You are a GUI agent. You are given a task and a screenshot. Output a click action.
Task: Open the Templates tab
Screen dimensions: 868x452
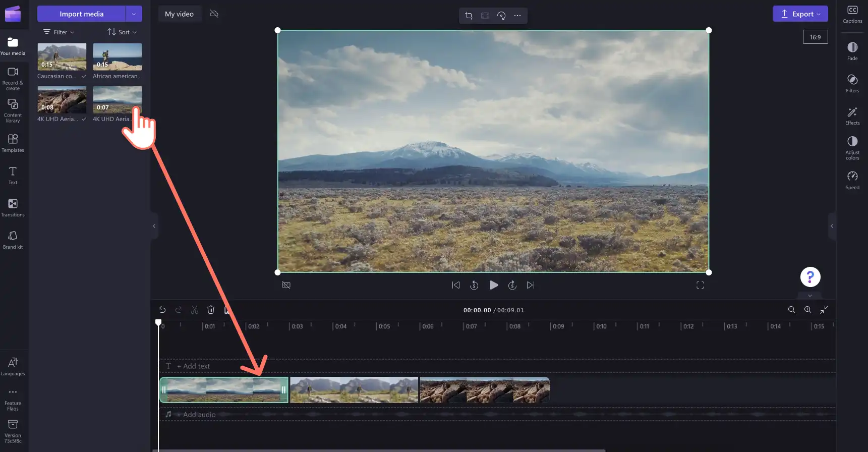13,143
